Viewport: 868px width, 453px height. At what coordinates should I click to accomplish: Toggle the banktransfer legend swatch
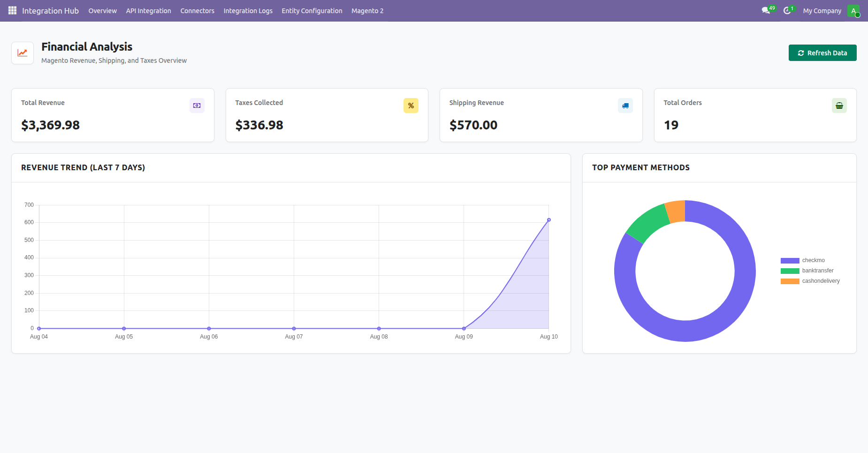coord(790,271)
